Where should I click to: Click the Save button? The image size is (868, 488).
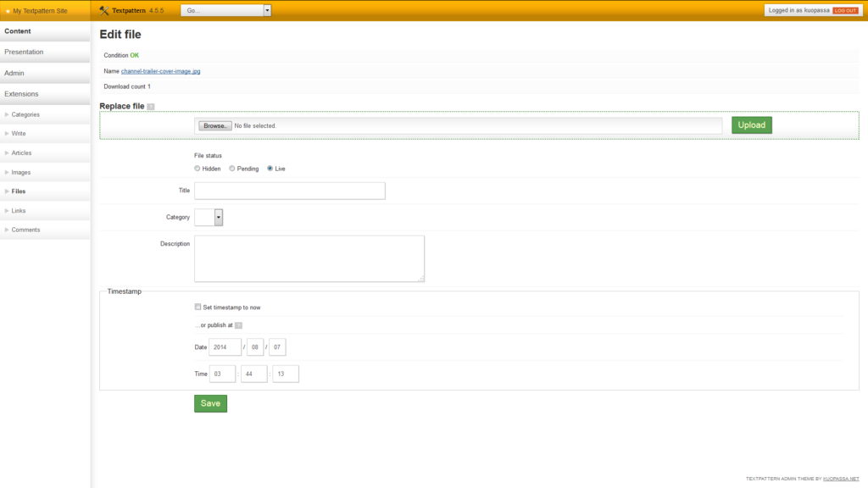(x=209, y=403)
